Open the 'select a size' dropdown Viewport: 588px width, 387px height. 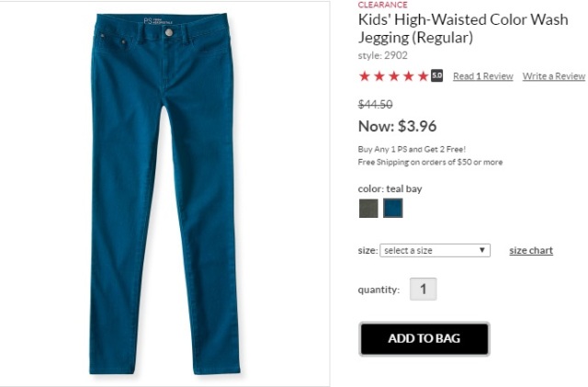point(435,250)
